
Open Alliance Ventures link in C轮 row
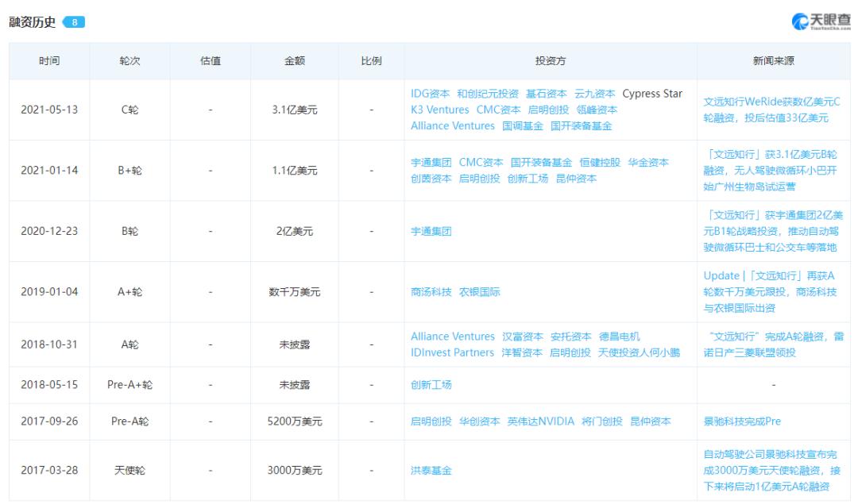[x=453, y=125]
